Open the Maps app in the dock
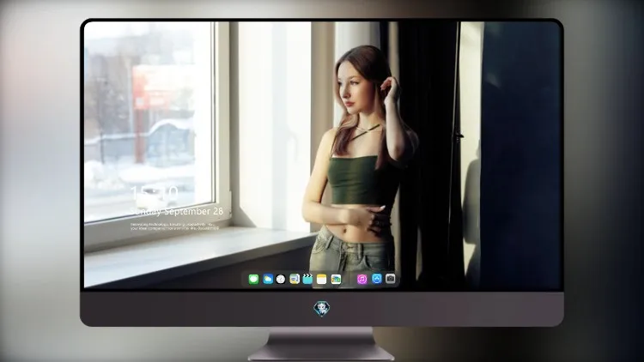 tap(295, 280)
